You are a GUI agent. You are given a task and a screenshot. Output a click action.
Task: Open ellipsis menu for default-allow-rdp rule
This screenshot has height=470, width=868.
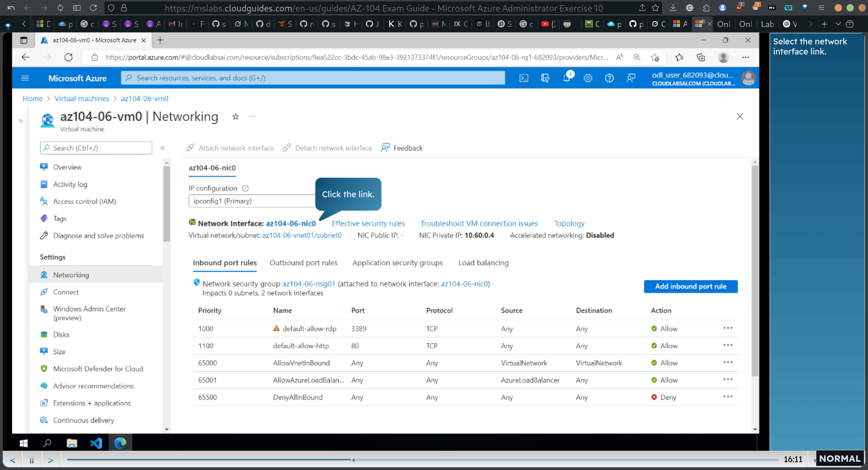coord(728,328)
